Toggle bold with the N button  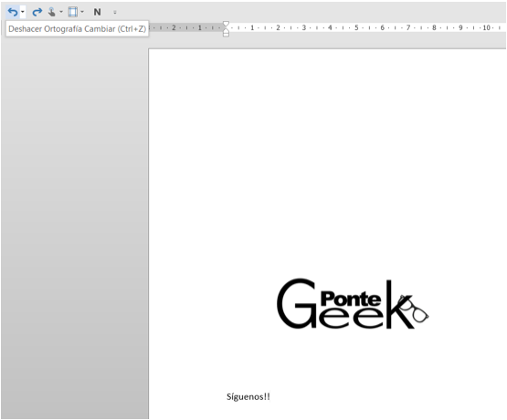[97, 12]
